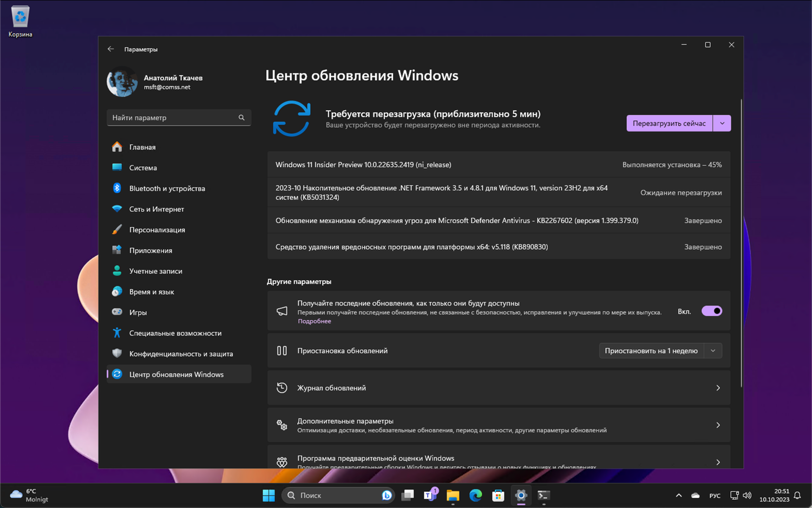
Task: Click the settings page vertical scrollbar
Action: pos(741,243)
